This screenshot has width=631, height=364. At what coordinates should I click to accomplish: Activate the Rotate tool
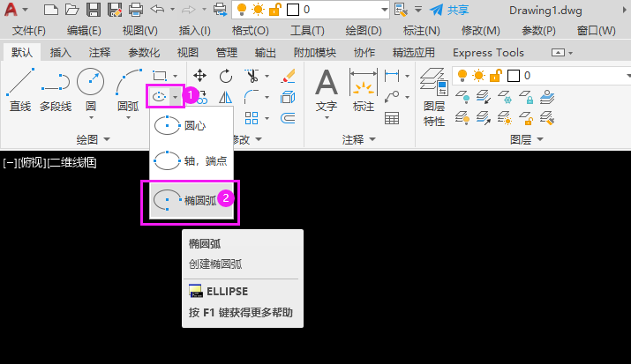(x=226, y=76)
